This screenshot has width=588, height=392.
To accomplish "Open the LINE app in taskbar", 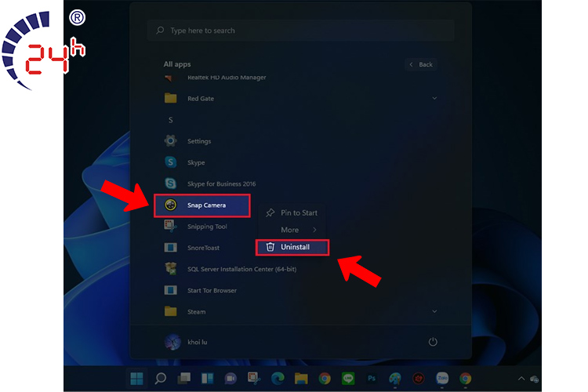I will 347,379.
